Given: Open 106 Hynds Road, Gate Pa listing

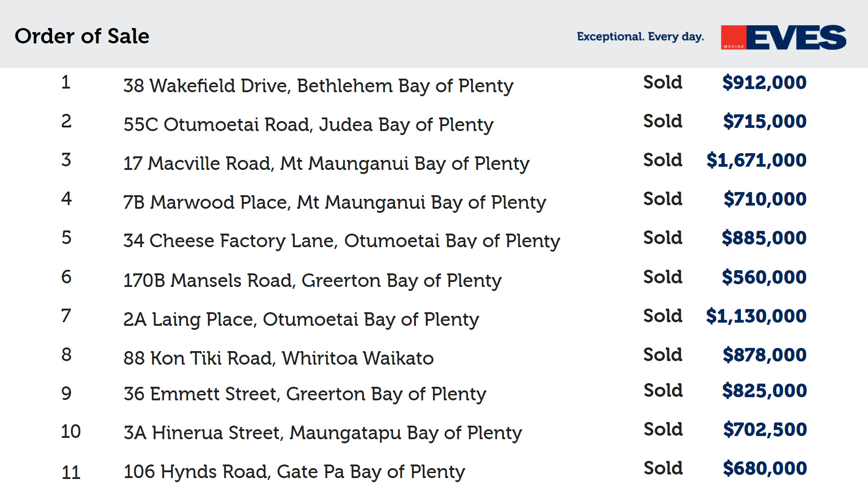Looking at the screenshot, I should coord(294,472).
